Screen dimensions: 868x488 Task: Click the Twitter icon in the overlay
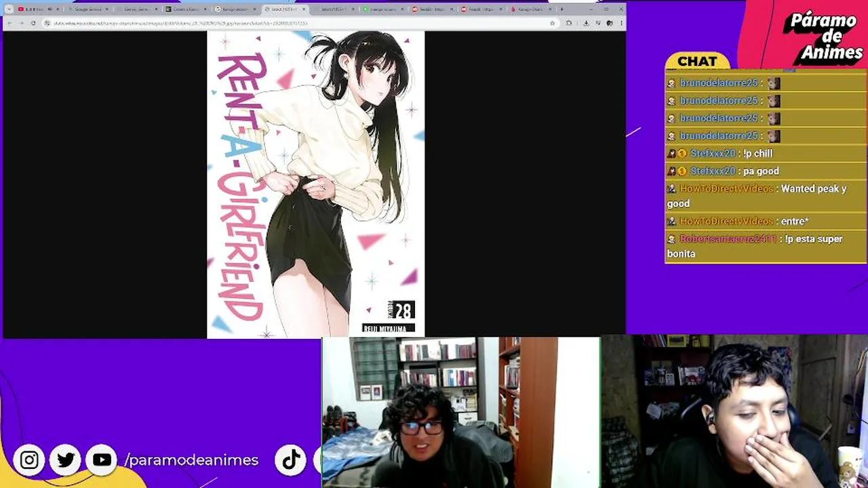click(x=66, y=460)
